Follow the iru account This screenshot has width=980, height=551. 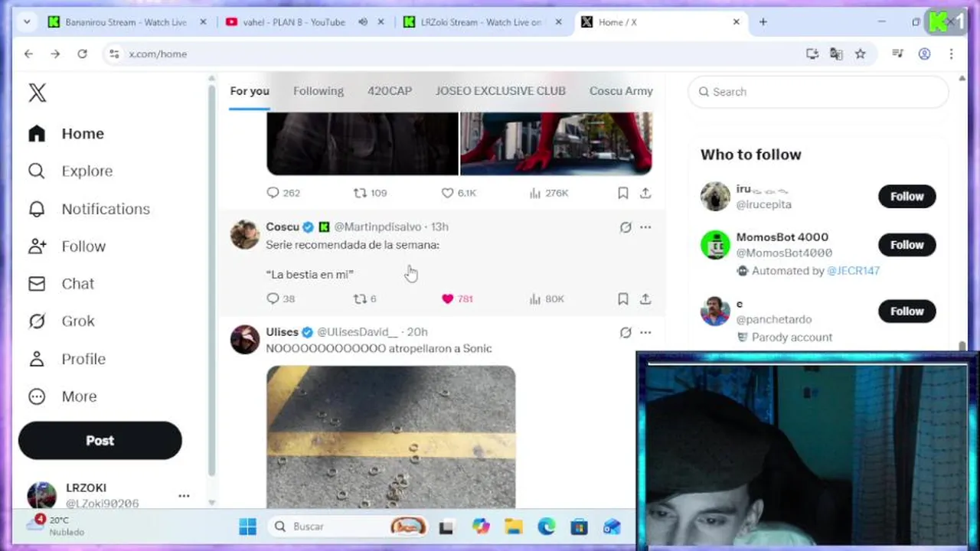(906, 197)
